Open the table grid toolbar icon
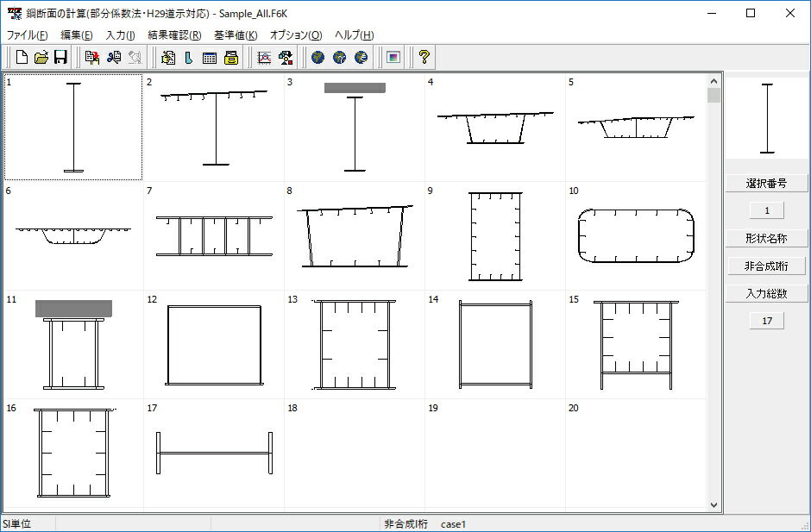Image resolution: width=811 pixels, height=532 pixels. tap(210, 57)
